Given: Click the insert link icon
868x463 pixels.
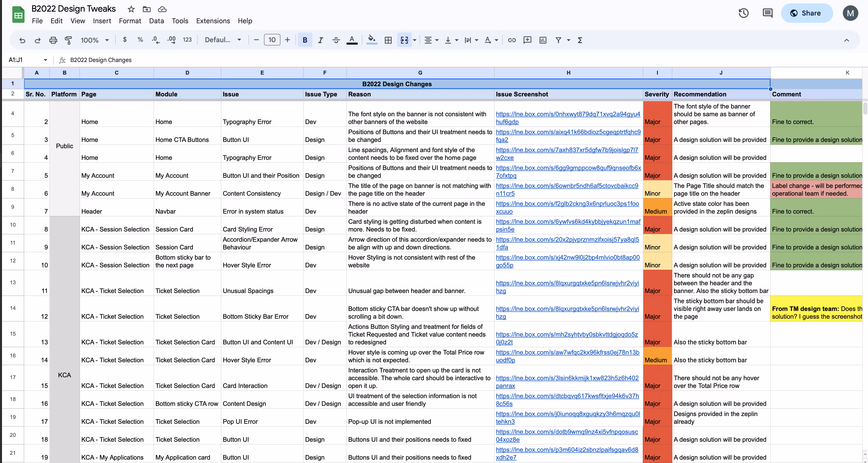Looking at the screenshot, I should 511,40.
